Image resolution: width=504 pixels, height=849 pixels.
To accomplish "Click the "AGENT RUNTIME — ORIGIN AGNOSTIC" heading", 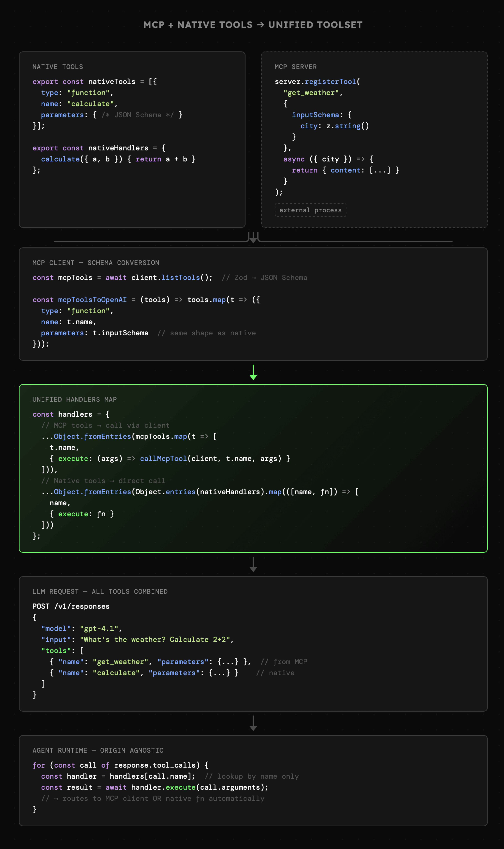I will (98, 750).
